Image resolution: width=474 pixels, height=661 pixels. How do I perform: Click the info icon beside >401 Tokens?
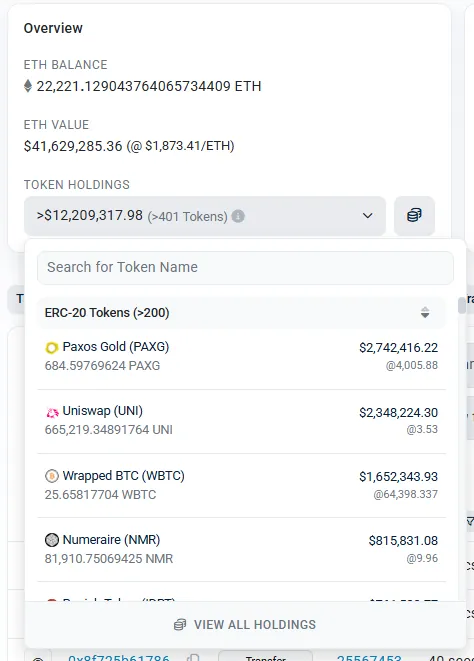[x=238, y=216]
